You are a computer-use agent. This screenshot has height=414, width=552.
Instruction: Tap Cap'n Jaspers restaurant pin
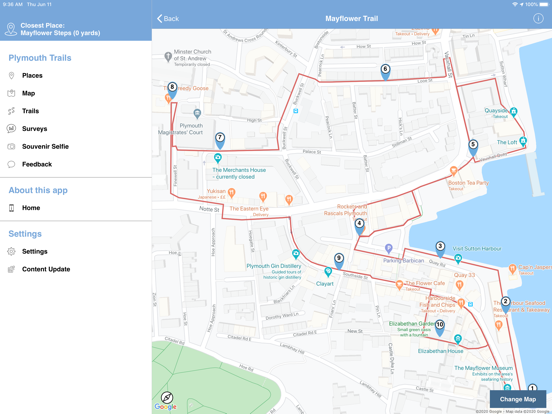pos(512,269)
